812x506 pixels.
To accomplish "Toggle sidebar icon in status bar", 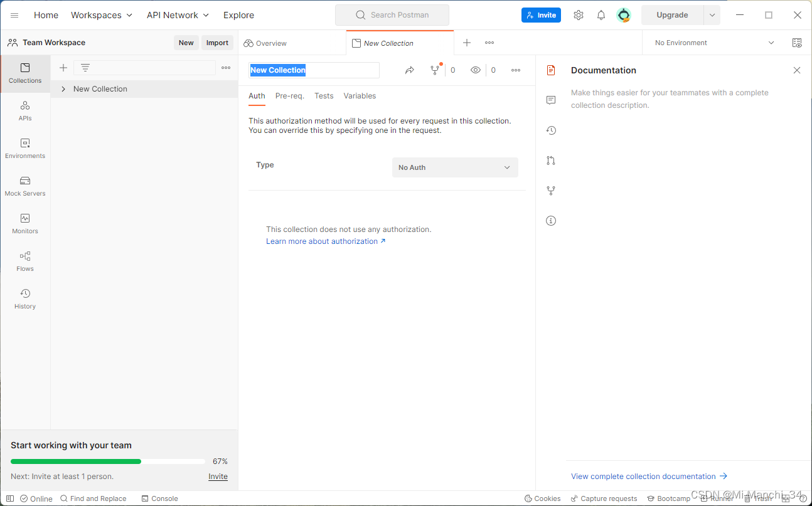I will 10,498.
